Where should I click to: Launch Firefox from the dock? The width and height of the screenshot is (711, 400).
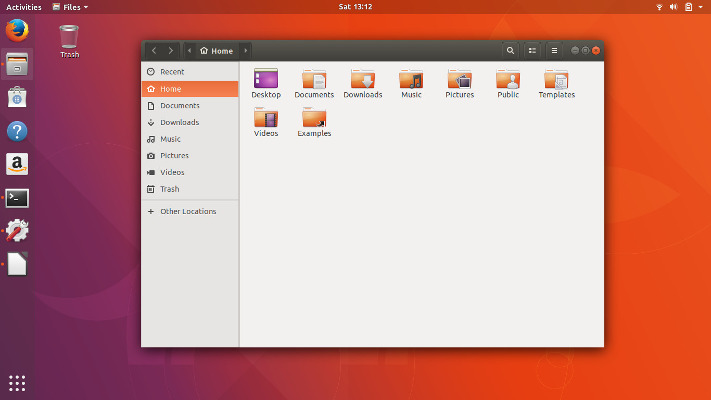tap(17, 30)
